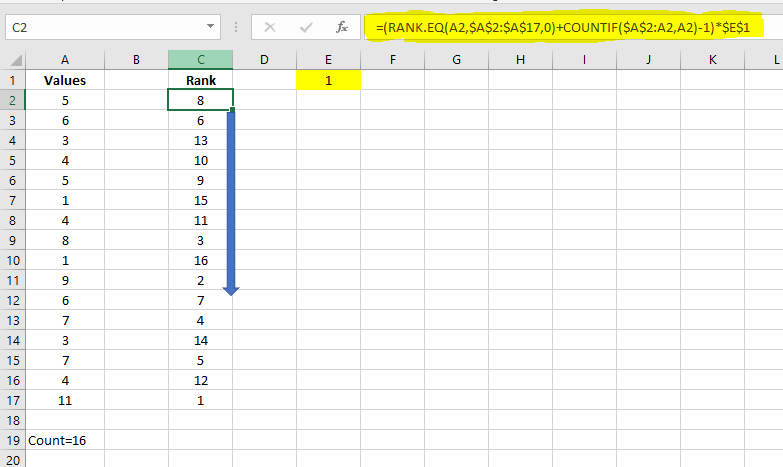Select column J header
The height and width of the screenshot is (467, 783).
click(648, 60)
